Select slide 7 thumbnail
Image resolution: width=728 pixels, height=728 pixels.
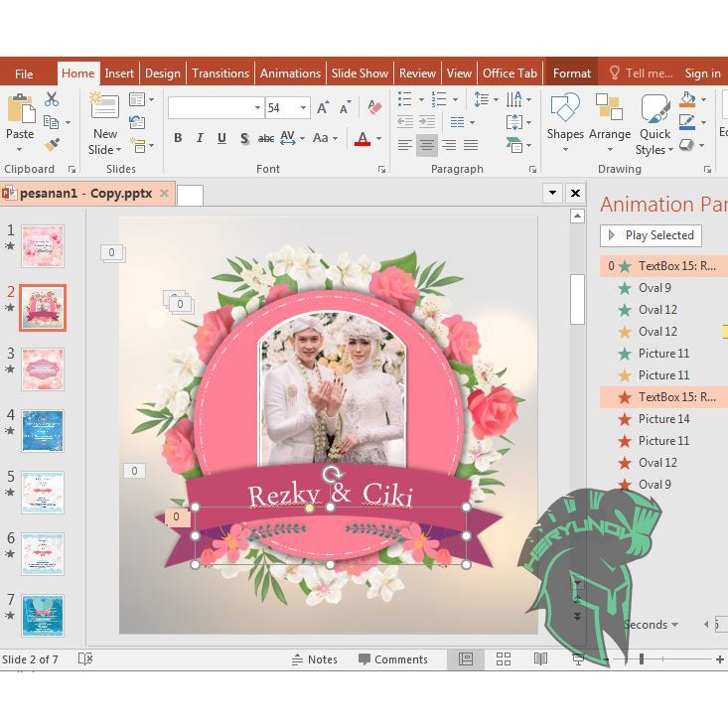(x=43, y=616)
